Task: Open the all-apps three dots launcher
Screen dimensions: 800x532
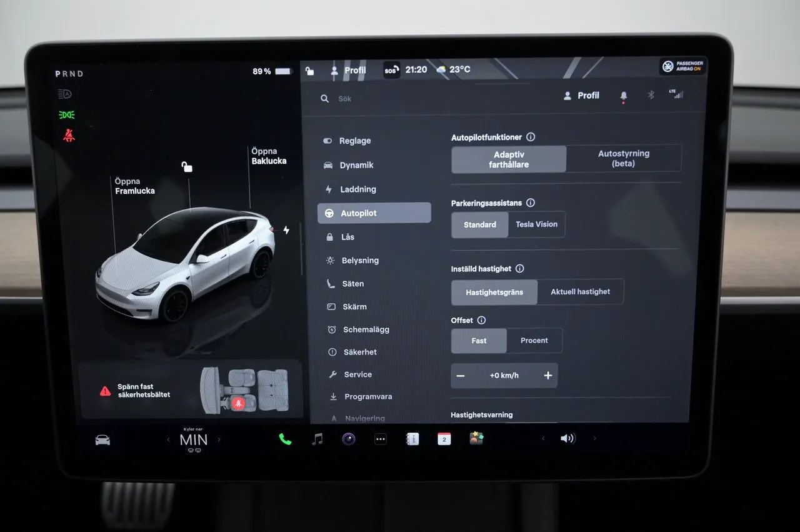Action: click(381, 439)
